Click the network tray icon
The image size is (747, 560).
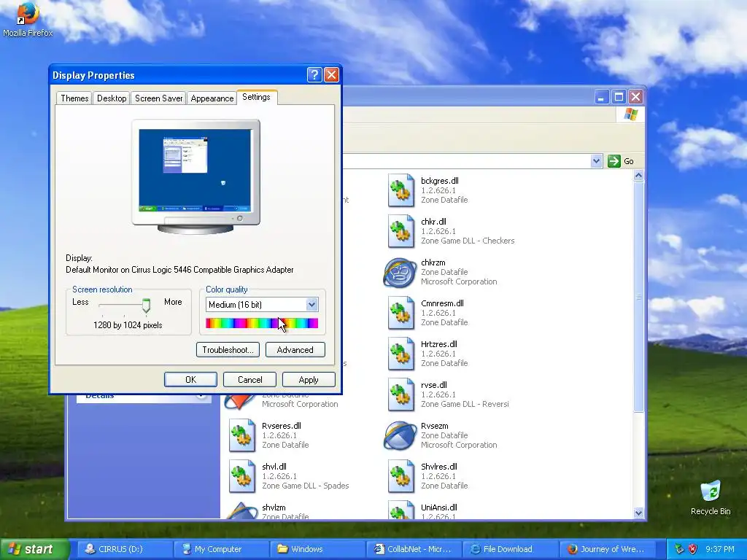coord(679,549)
